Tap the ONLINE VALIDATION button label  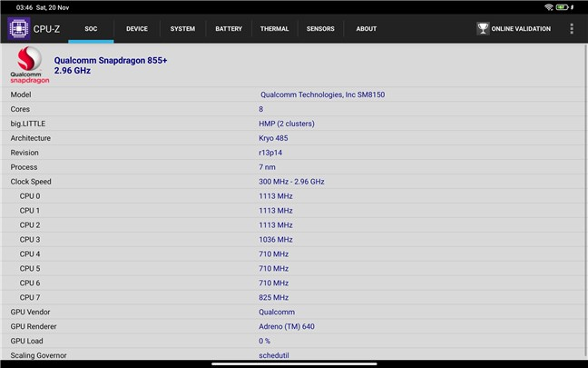pos(521,28)
